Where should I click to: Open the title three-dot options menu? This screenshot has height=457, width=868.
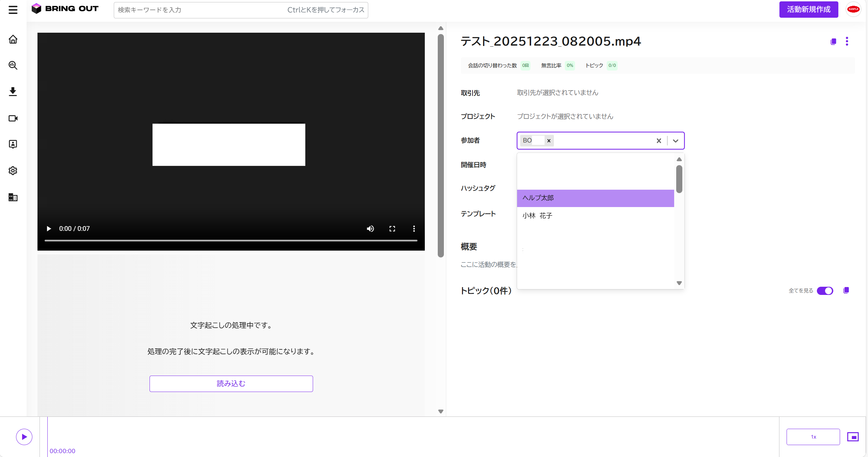coord(847,42)
